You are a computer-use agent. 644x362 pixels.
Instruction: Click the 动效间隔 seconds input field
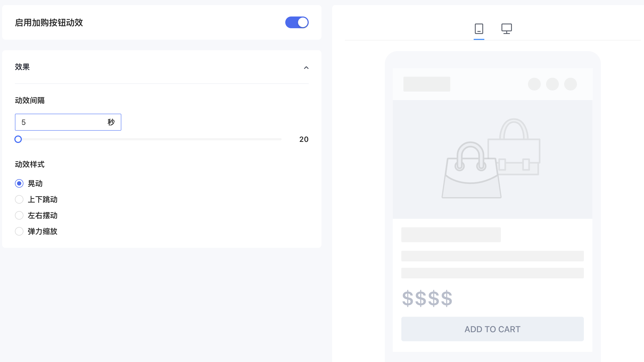68,122
